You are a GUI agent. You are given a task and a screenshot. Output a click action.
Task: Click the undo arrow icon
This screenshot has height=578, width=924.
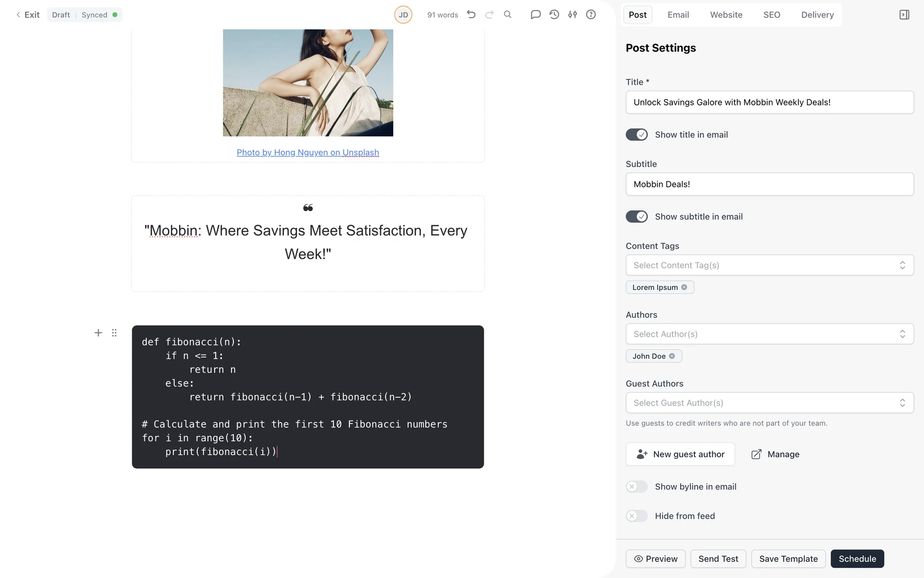[471, 14]
